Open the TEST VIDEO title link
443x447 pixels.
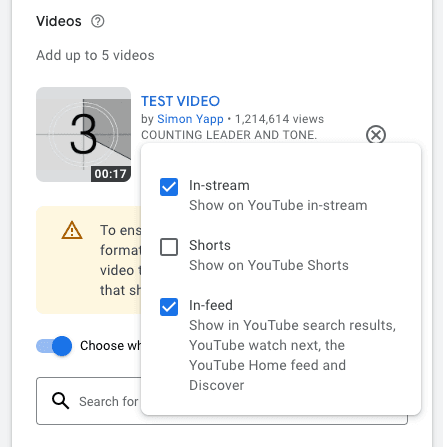(180, 101)
